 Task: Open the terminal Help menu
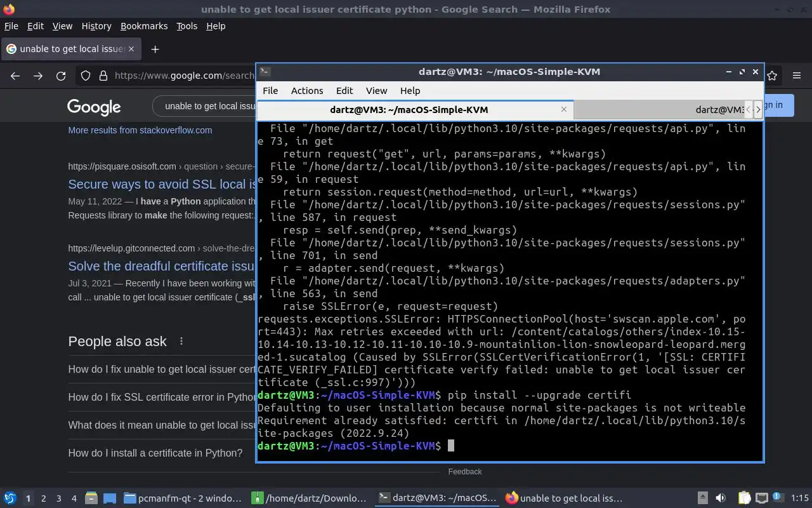pyautogui.click(x=410, y=91)
